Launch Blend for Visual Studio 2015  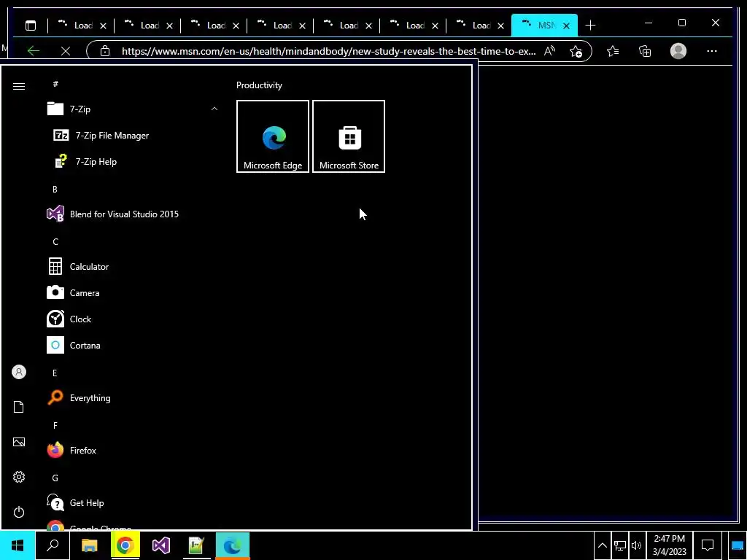pos(133,214)
